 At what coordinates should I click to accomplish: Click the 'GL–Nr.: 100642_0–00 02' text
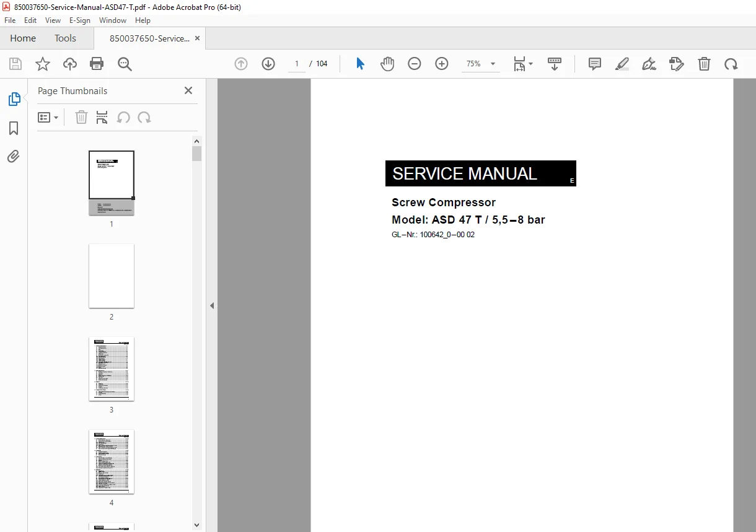click(433, 235)
